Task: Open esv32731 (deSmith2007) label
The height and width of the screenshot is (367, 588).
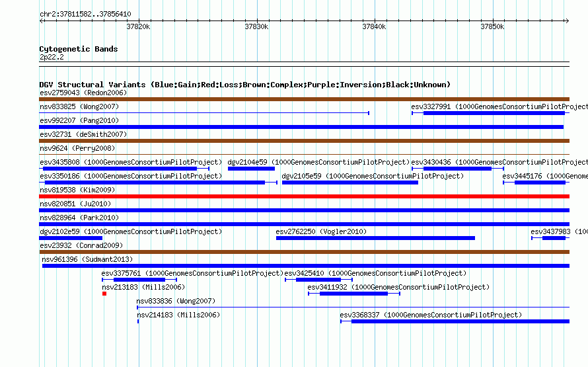Action: pyautogui.click(x=83, y=134)
